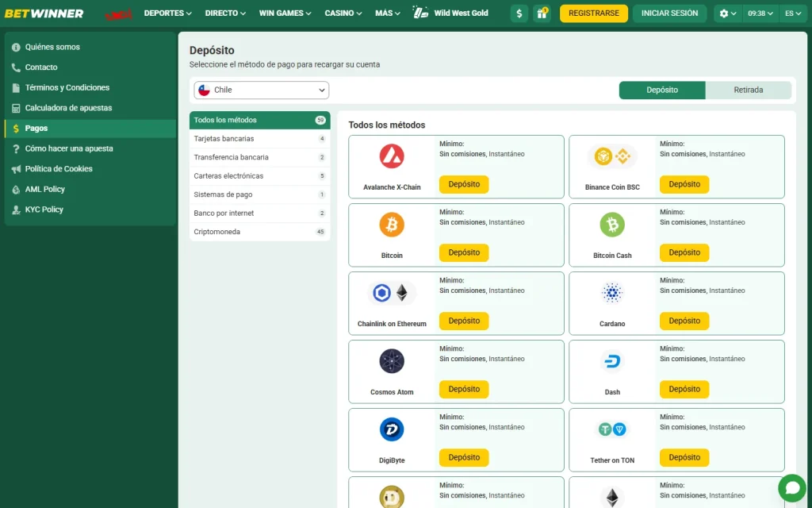Click Depósito button for Binance Coin BSC
The image size is (812, 508).
[684, 184]
